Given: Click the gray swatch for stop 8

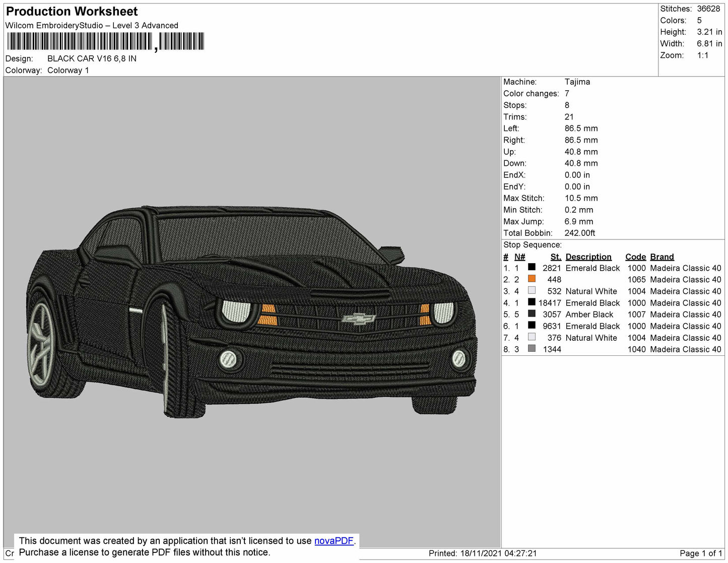Looking at the screenshot, I should 532,348.
